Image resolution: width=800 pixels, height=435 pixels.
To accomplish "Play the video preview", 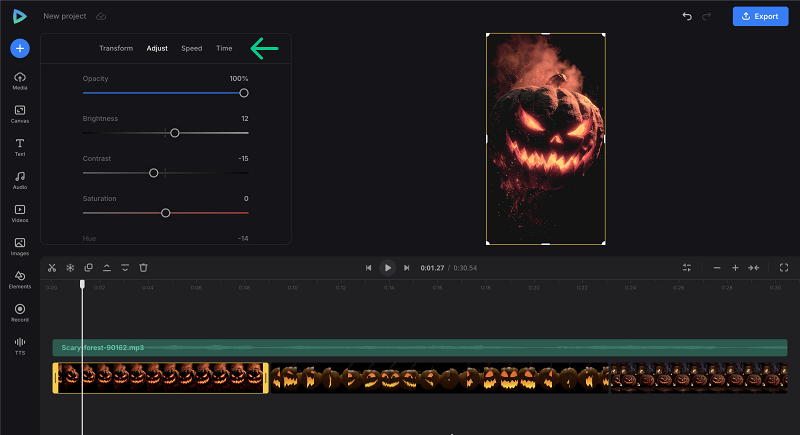I will 388,268.
